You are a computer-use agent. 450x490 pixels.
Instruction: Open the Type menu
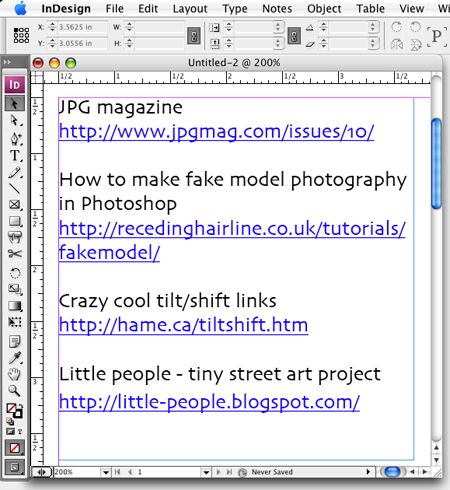(235, 8)
